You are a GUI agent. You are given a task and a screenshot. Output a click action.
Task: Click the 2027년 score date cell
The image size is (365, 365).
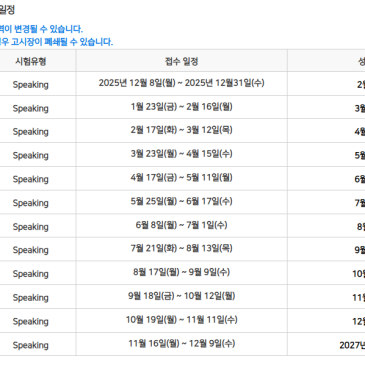tap(352, 345)
